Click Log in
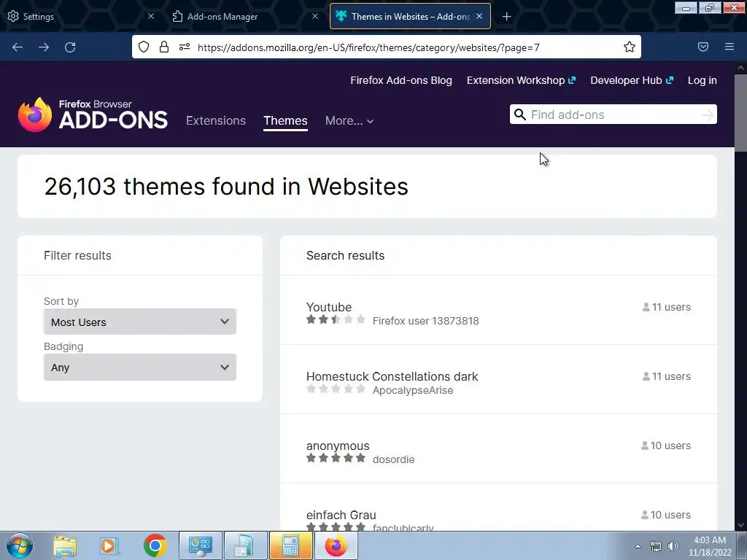 tap(703, 80)
